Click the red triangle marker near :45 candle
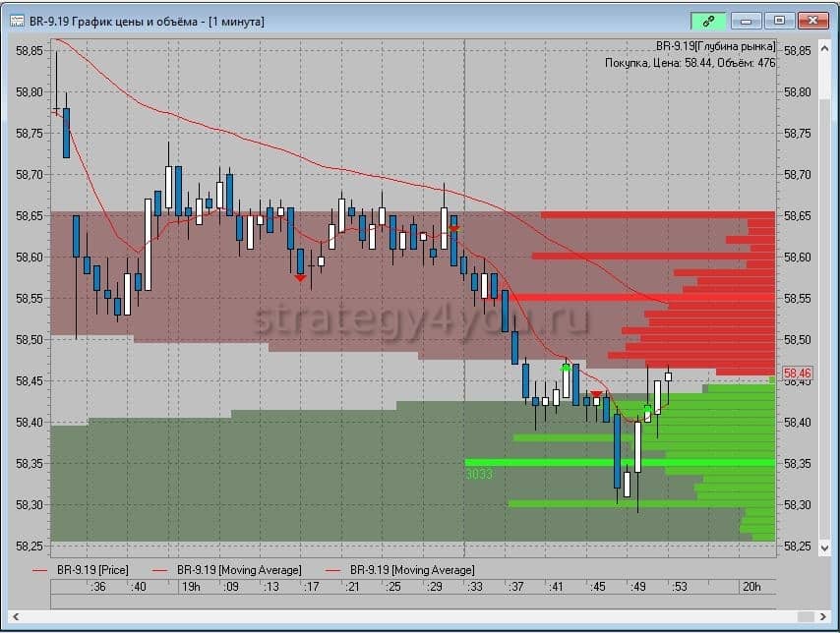 point(596,394)
